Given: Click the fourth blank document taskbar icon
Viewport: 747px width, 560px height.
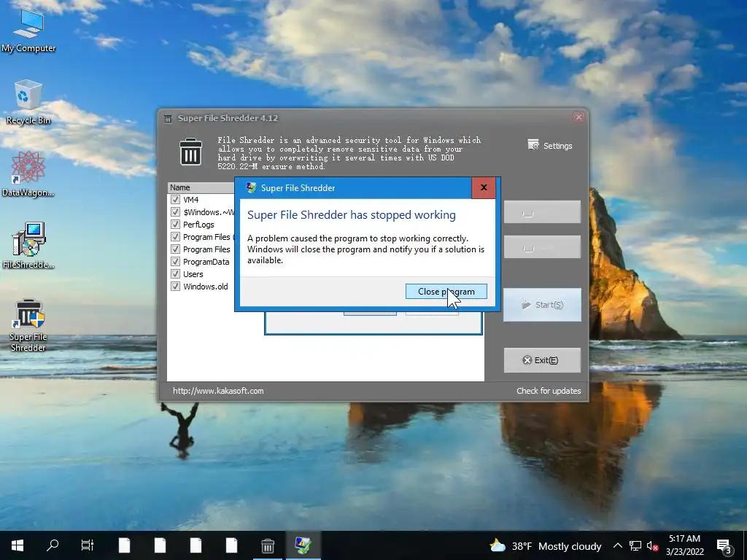Looking at the screenshot, I should [x=231, y=545].
